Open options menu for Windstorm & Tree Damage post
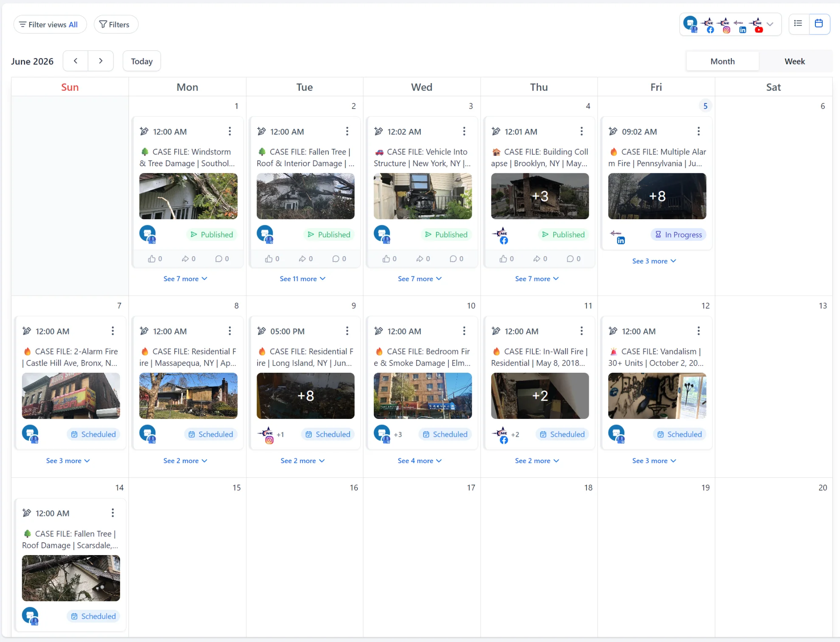 [x=230, y=131]
